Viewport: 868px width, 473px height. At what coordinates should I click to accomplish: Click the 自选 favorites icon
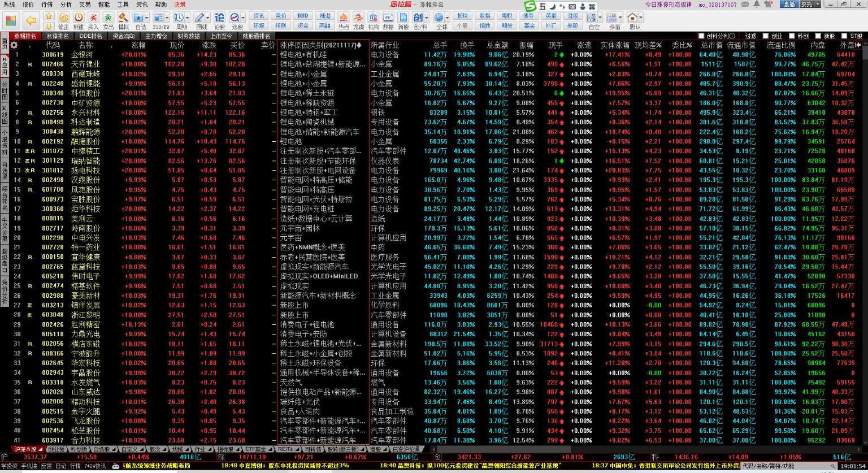click(x=138, y=18)
